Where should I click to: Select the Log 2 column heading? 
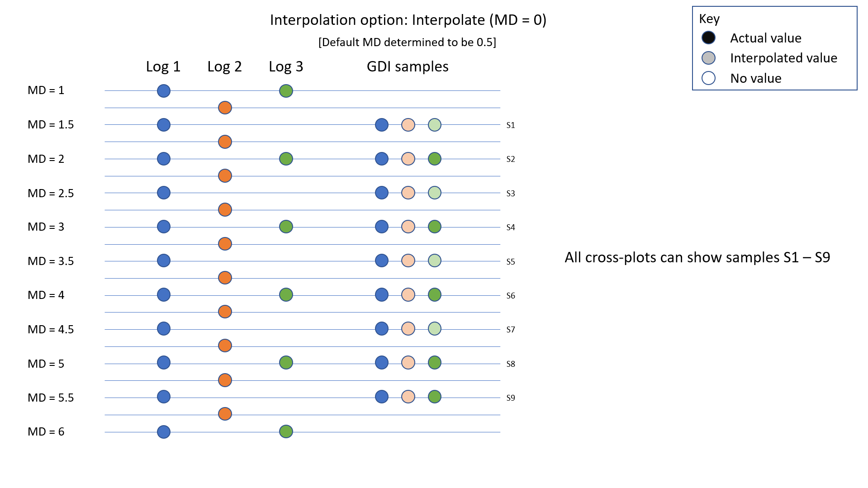pos(224,67)
